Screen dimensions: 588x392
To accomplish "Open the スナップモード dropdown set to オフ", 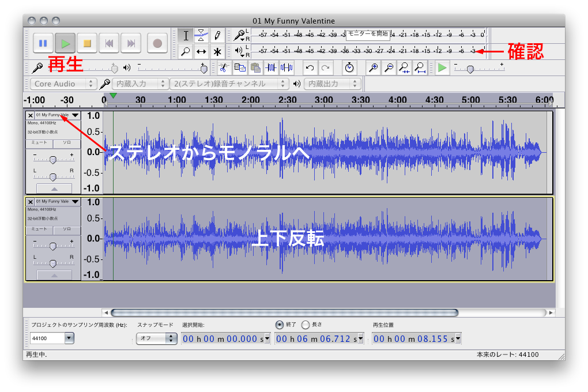I will pyautogui.click(x=156, y=338).
